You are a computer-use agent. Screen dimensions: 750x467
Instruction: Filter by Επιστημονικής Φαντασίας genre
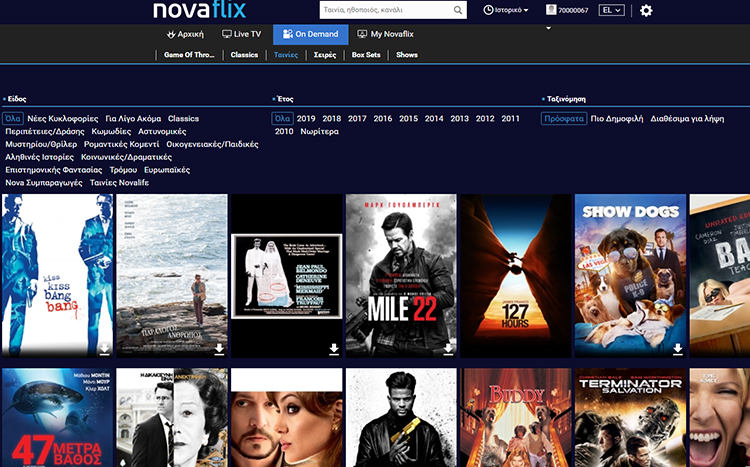54,170
